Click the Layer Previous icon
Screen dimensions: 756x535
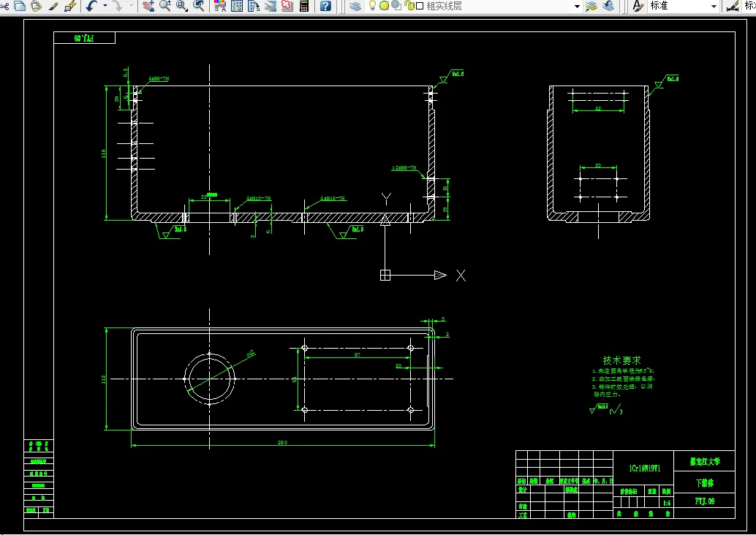[608, 6]
